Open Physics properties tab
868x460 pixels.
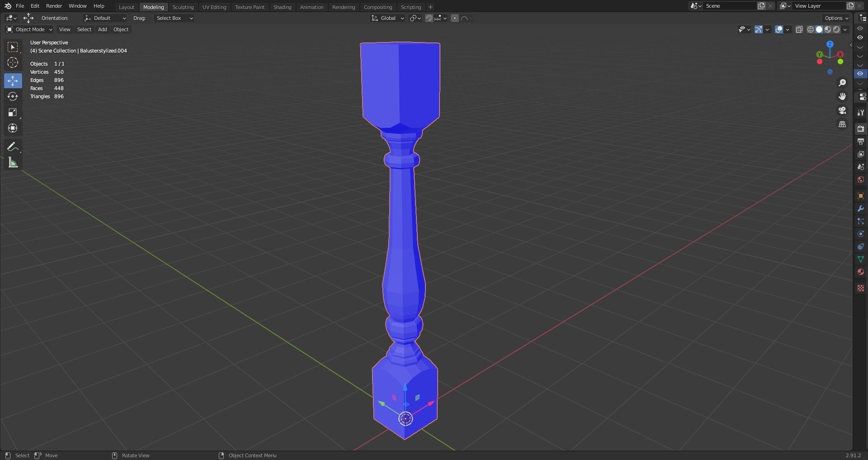point(860,234)
